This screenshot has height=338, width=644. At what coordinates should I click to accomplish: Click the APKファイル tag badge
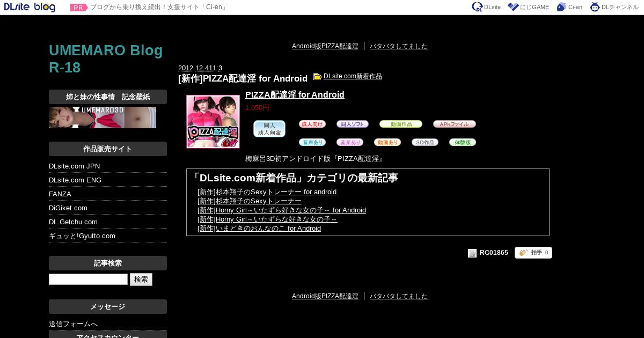coord(455,124)
